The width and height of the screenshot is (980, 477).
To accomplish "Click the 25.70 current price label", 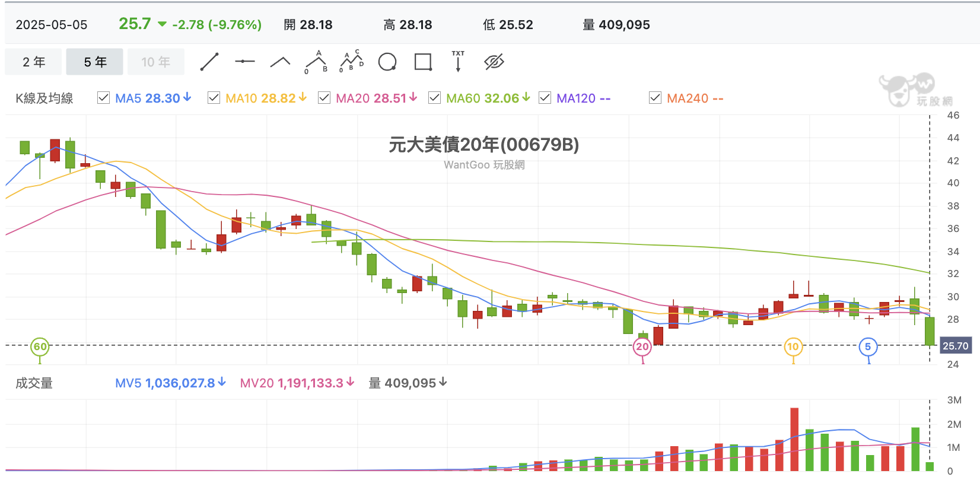I will click(x=956, y=346).
